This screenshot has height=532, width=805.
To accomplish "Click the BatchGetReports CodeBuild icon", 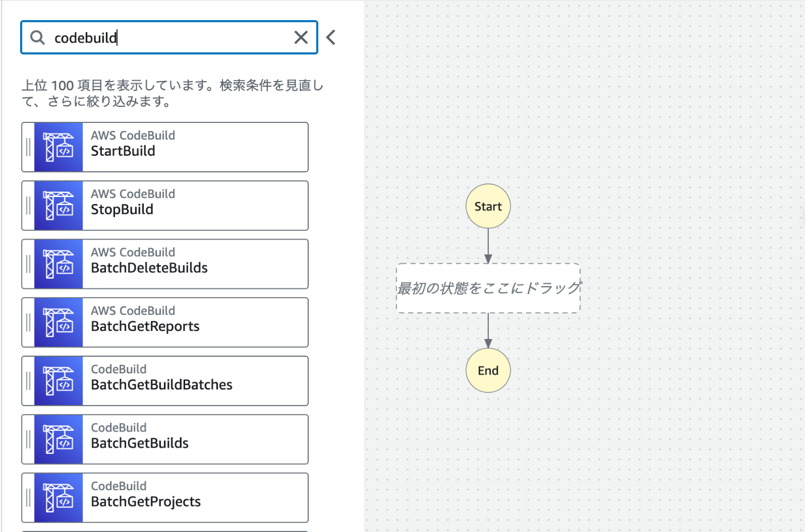I will [59, 322].
